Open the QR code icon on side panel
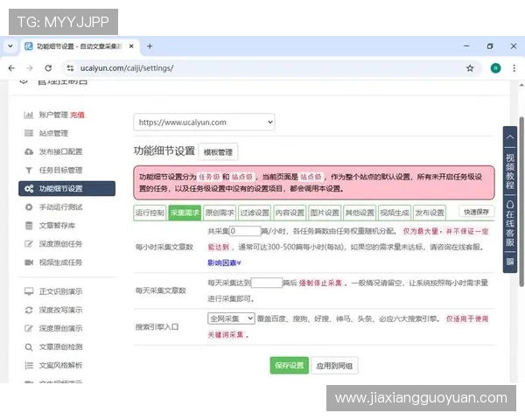Viewport: 525px width, 420px height. (509, 262)
